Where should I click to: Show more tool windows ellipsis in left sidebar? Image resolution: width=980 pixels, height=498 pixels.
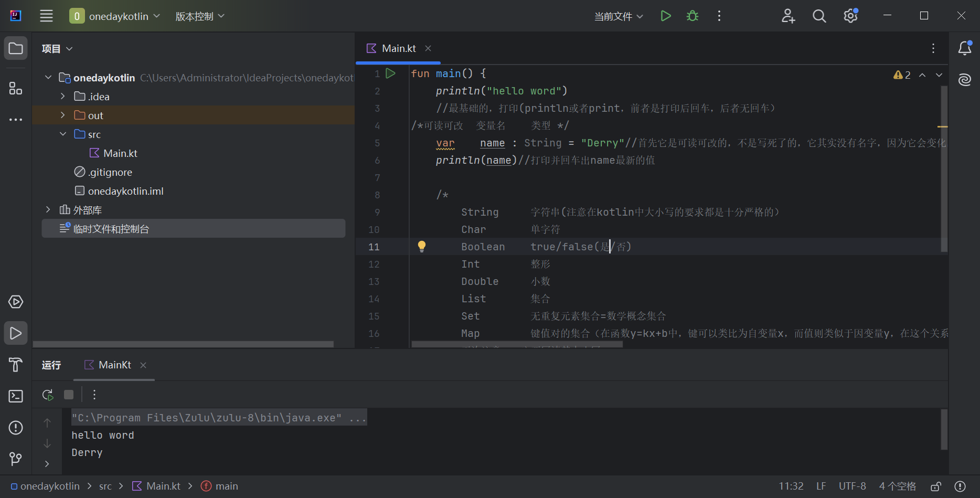pos(16,120)
